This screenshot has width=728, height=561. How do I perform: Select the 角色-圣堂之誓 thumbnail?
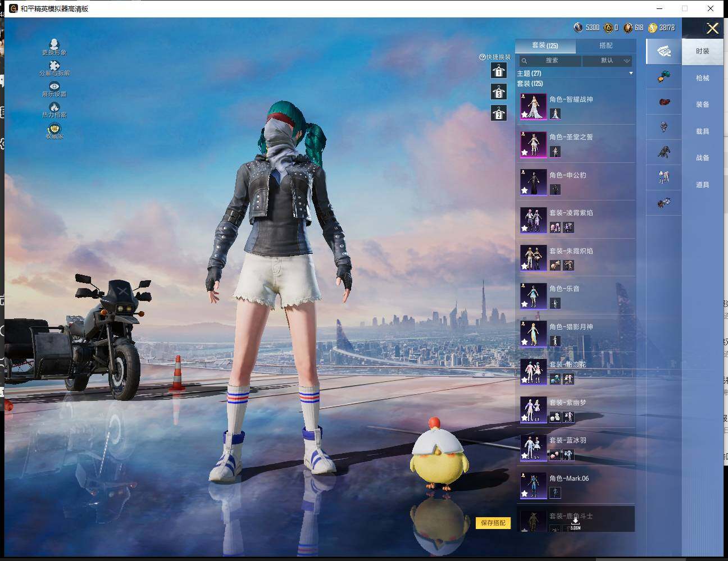(x=533, y=144)
